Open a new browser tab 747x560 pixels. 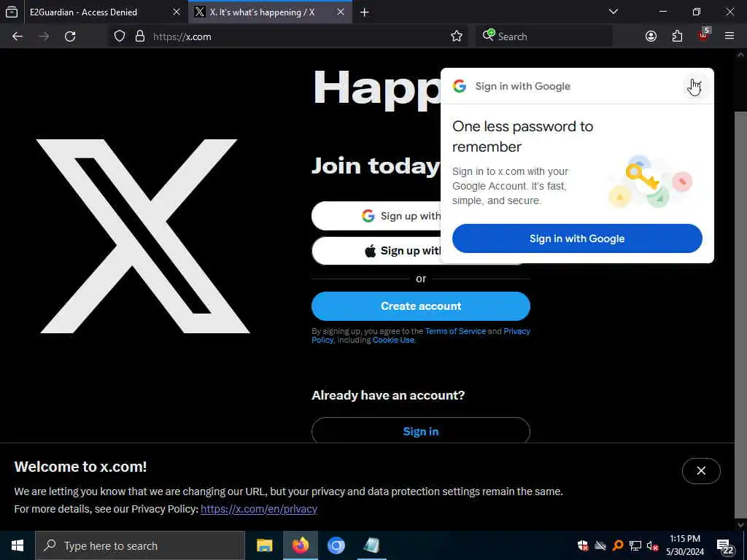click(365, 12)
